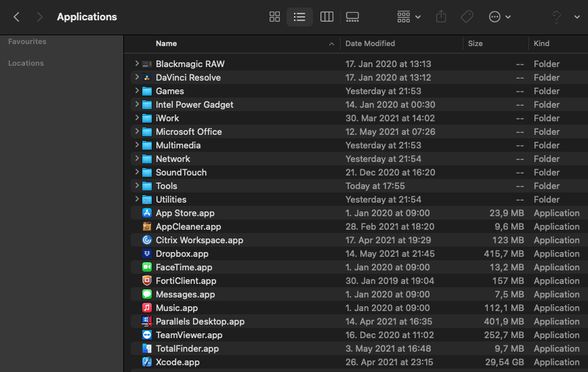The width and height of the screenshot is (588, 372).
Task: Click the Xcode size value 29,54 GB
Action: click(505, 363)
